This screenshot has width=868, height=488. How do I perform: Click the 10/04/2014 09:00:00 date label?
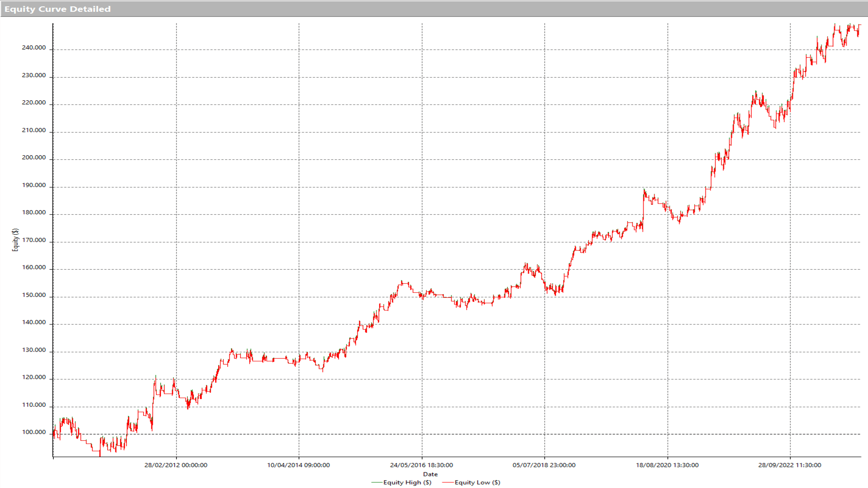click(x=298, y=465)
